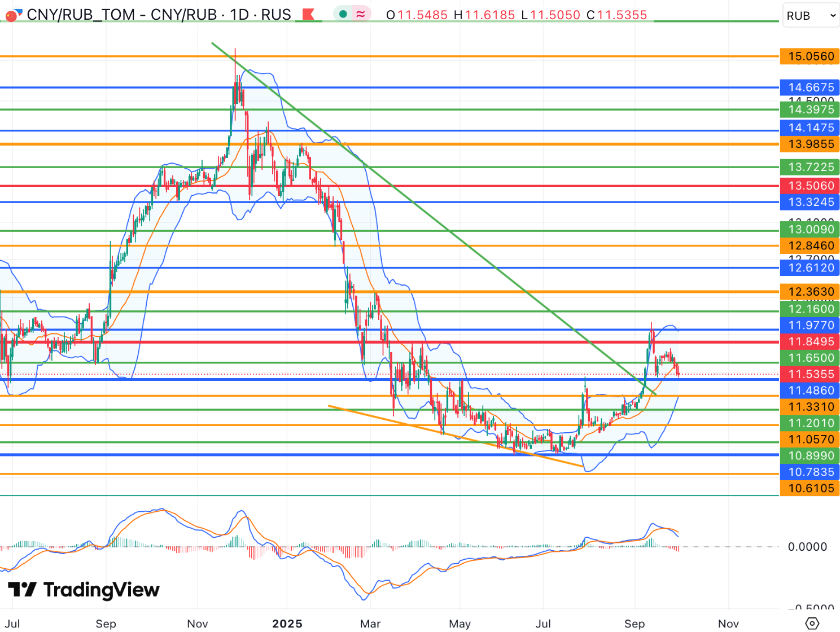Viewport: 840px width, 632px height.
Task: Click the current price label 11.5355
Action: (810, 374)
